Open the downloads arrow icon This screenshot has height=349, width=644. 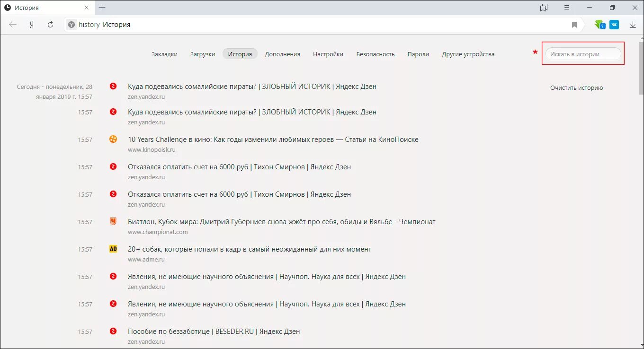coord(633,25)
